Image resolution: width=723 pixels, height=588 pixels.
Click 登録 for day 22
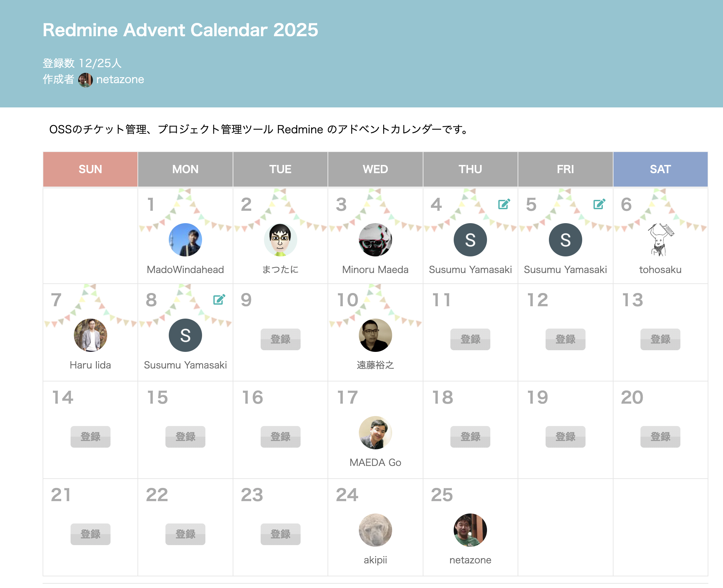click(x=185, y=534)
